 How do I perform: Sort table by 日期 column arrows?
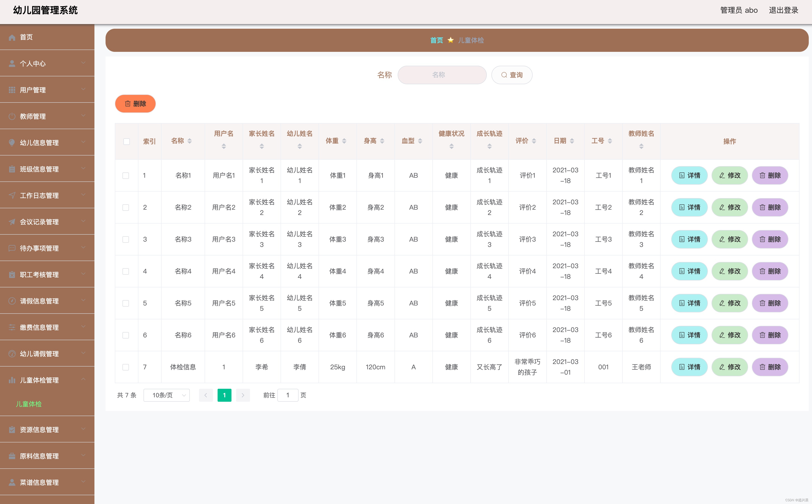[572, 141]
